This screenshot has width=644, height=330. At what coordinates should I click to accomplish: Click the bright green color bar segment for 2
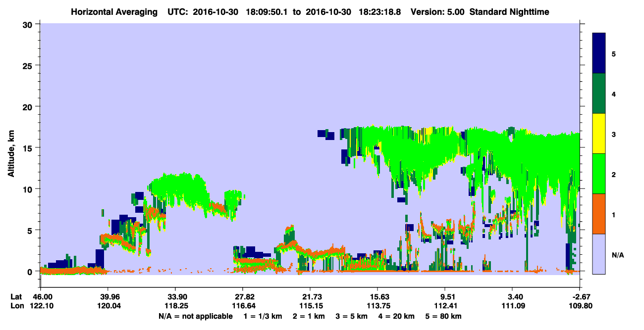(x=599, y=174)
